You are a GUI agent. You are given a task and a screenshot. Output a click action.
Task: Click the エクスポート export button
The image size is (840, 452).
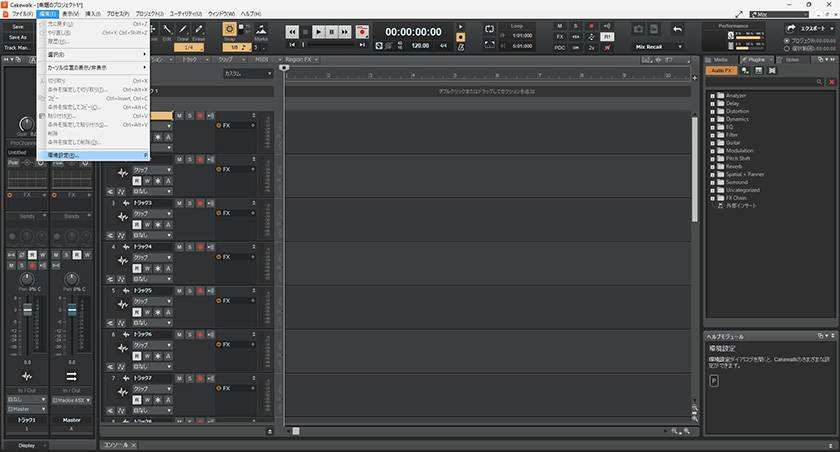point(810,30)
